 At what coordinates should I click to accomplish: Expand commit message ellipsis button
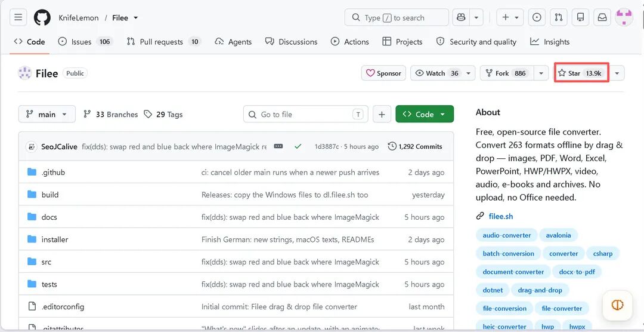pyautogui.click(x=278, y=146)
